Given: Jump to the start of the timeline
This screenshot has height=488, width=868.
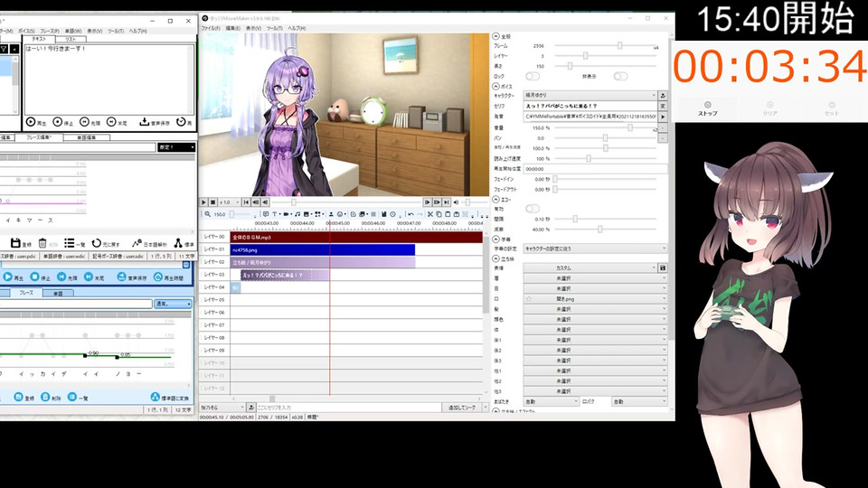Looking at the screenshot, I should (246, 202).
